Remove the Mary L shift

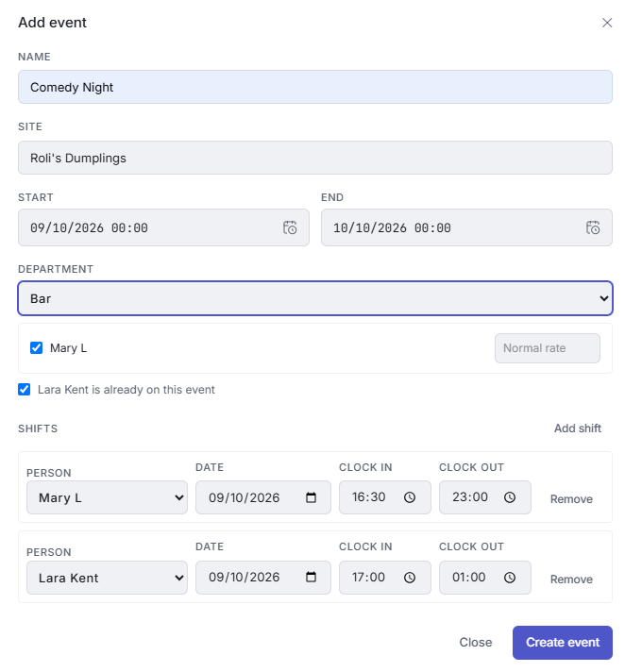[571, 499]
